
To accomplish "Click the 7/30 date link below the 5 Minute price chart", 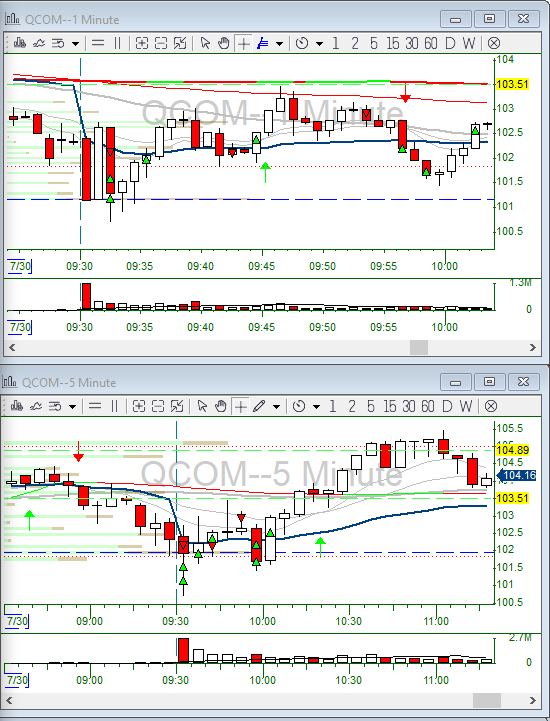I will click(17, 621).
